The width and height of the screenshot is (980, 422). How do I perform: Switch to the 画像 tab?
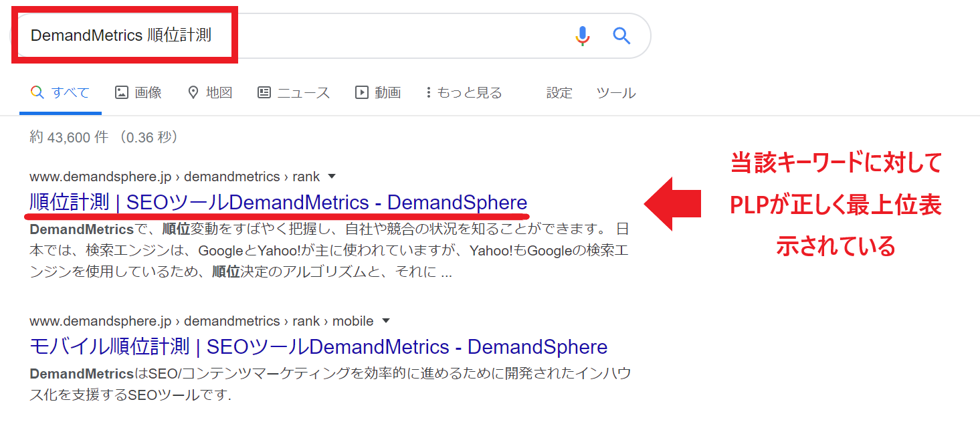tap(138, 93)
